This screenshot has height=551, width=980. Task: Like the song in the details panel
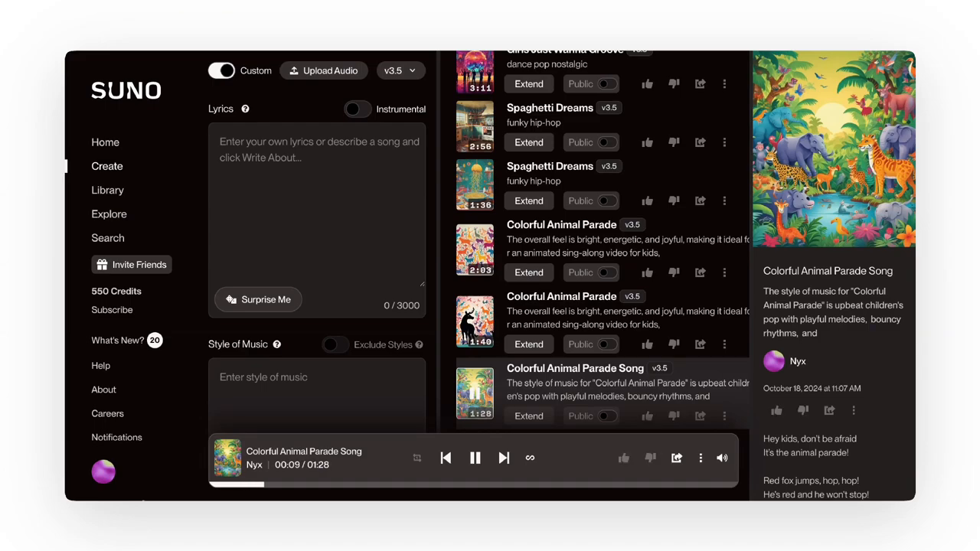point(776,410)
